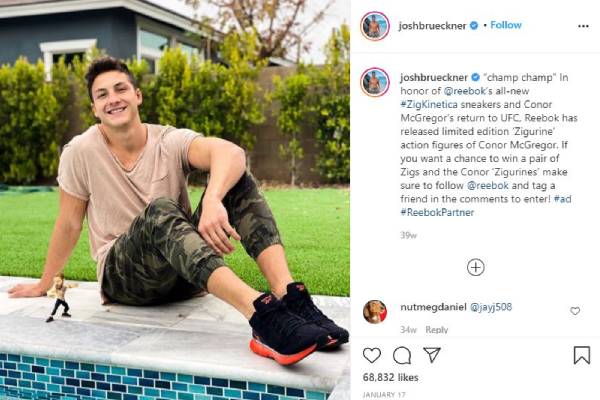Viewport: 600px width, 400px height.
Task: Open comments with the speech bubble icon
Action: 402,355
